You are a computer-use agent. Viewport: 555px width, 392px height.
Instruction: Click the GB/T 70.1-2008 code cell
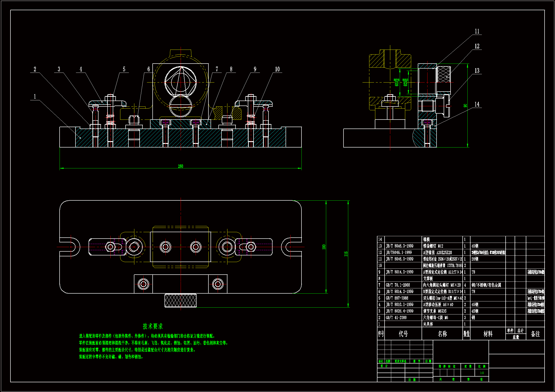(398, 285)
